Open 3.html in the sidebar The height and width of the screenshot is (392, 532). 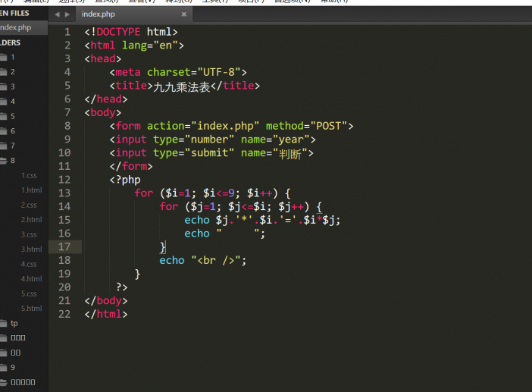click(x=32, y=249)
